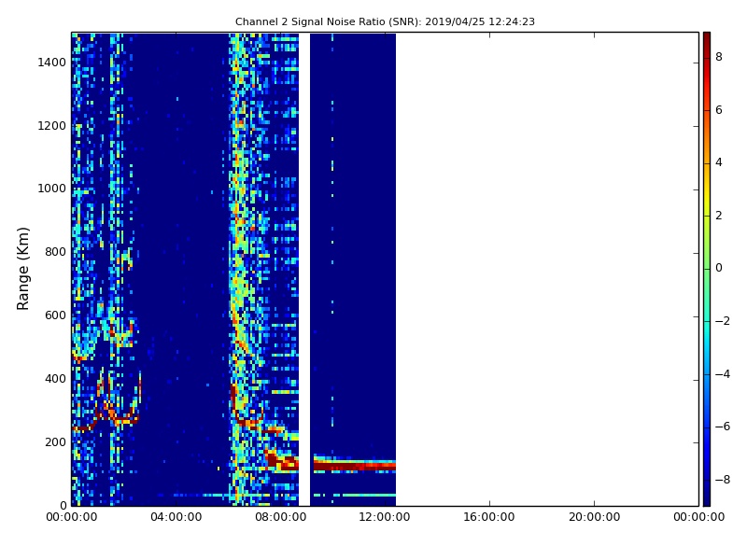
Task: Click the 200 y-axis tick label
Action: coord(55,441)
